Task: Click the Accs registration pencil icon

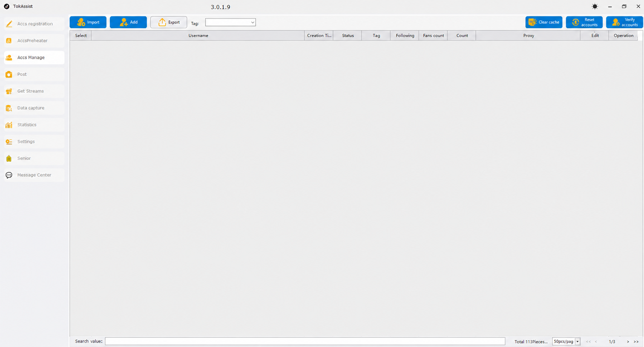Action: (x=9, y=24)
